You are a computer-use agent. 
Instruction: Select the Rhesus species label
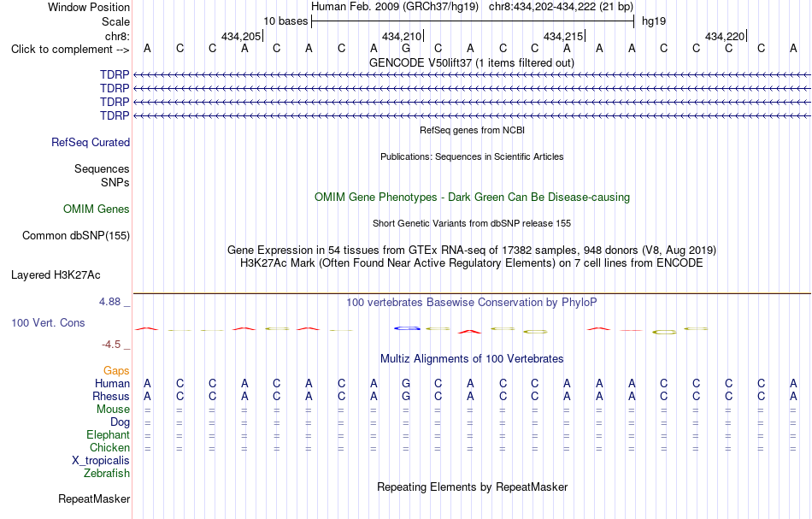click(111, 396)
